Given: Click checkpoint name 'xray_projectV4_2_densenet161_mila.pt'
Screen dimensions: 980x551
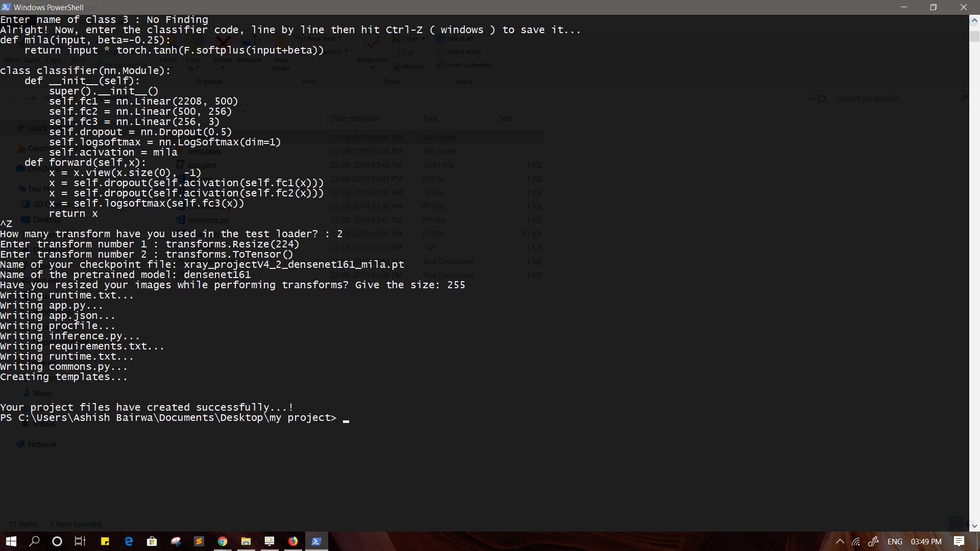Looking at the screenshot, I should click(x=294, y=265).
